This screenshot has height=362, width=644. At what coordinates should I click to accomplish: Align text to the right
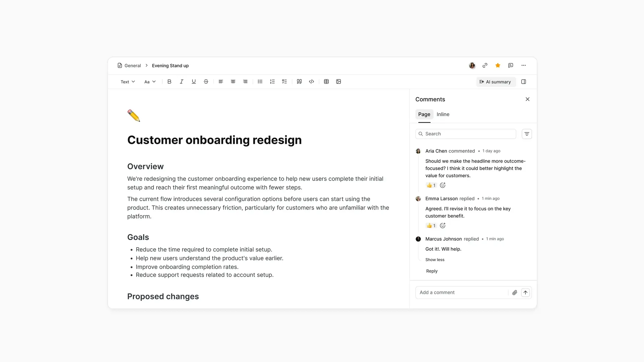[x=245, y=81]
